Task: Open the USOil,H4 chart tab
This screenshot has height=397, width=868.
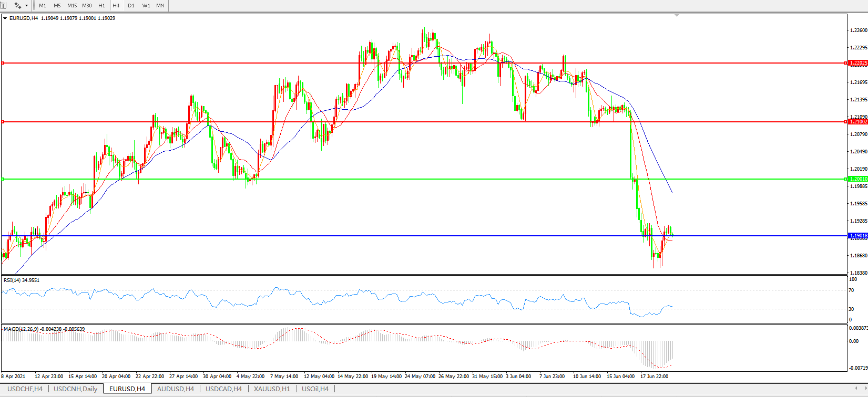Action: (315, 389)
